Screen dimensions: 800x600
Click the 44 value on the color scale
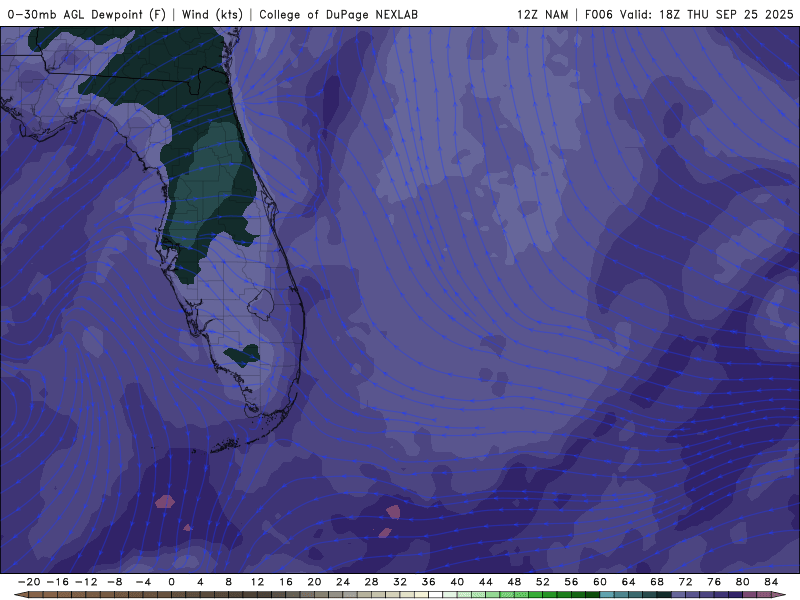(x=486, y=582)
